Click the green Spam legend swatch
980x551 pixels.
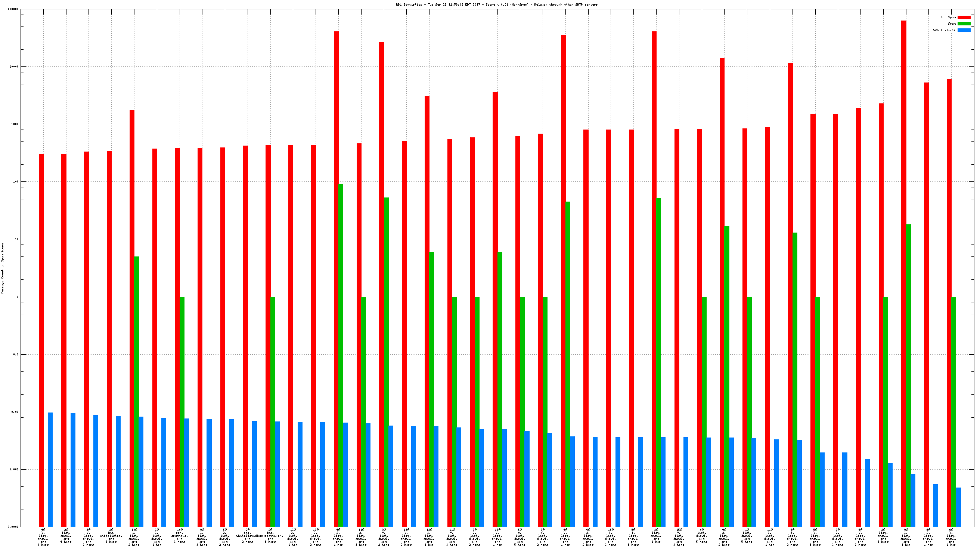coord(964,24)
